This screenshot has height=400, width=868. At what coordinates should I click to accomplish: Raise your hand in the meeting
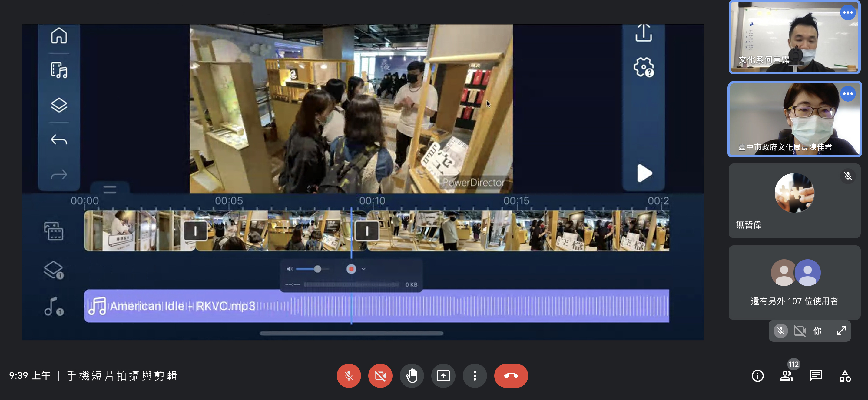411,375
